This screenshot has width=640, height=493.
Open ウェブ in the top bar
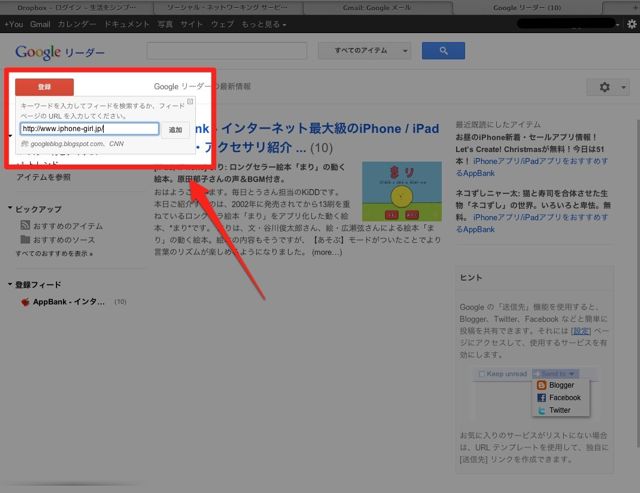point(222,24)
